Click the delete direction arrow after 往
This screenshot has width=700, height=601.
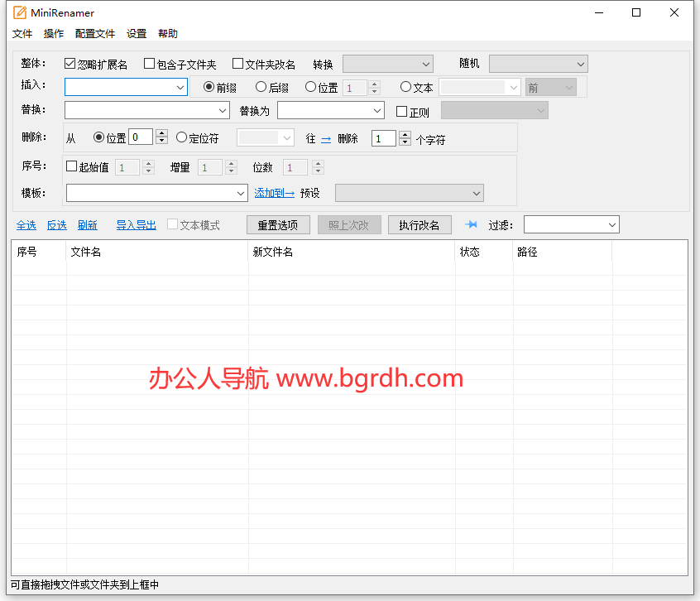coord(326,139)
